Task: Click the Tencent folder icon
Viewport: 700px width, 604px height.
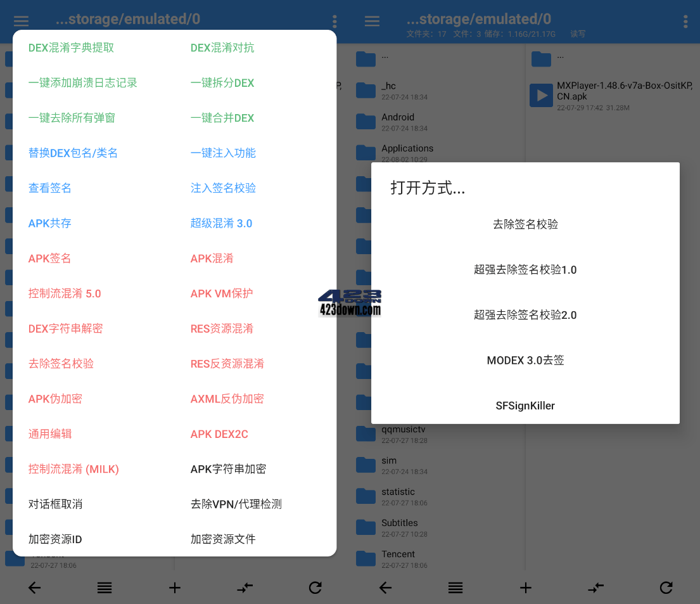Action: 366,558
